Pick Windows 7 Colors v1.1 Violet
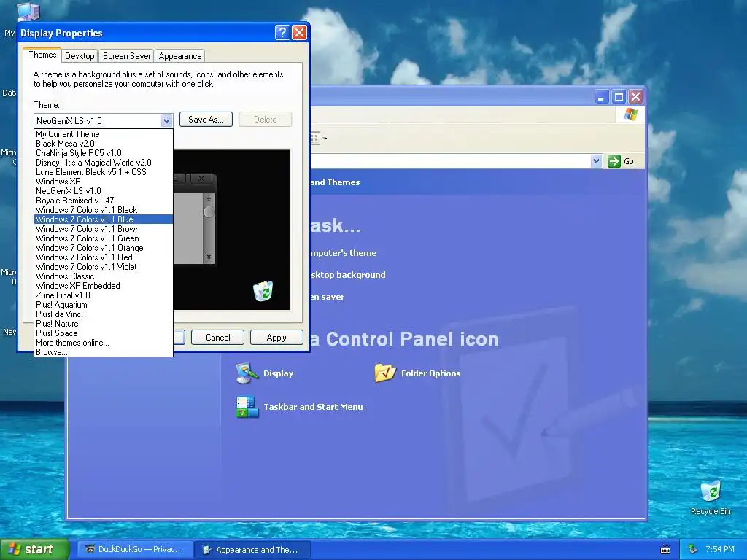 104,267
